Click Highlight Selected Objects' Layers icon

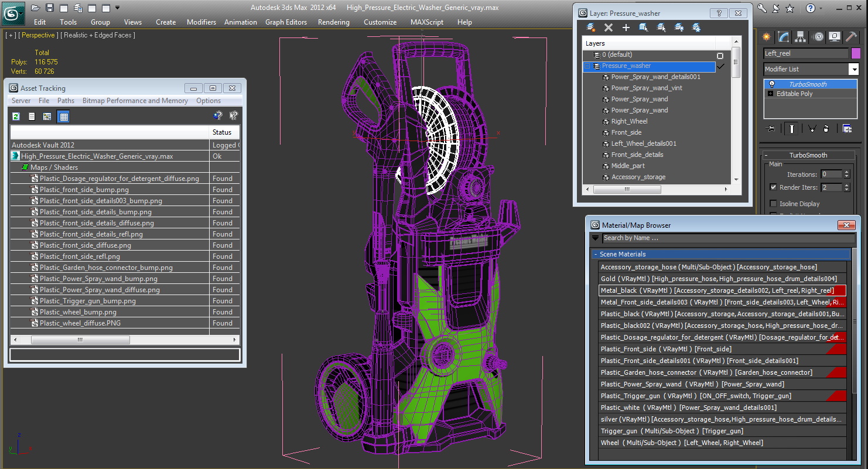[661, 28]
